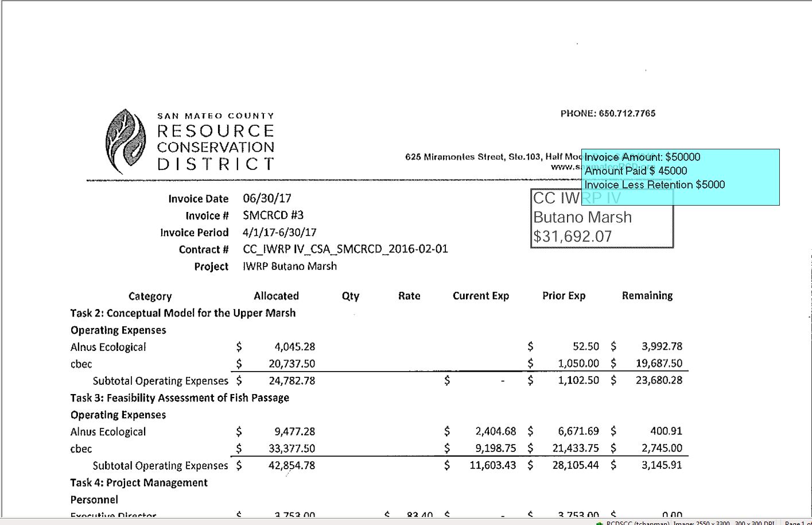This screenshot has height=525, width=812.
Task: Click the 'Prior Exp' column header
Action: pos(564,296)
